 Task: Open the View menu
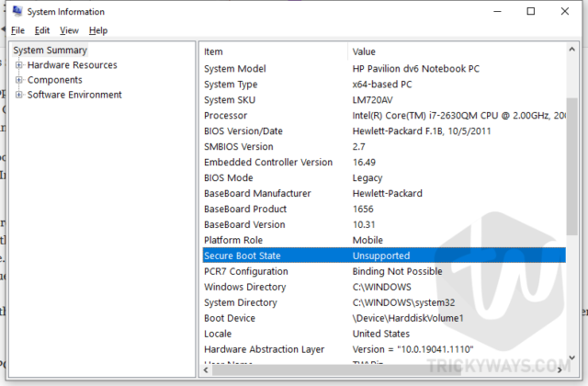coord(70,30)
